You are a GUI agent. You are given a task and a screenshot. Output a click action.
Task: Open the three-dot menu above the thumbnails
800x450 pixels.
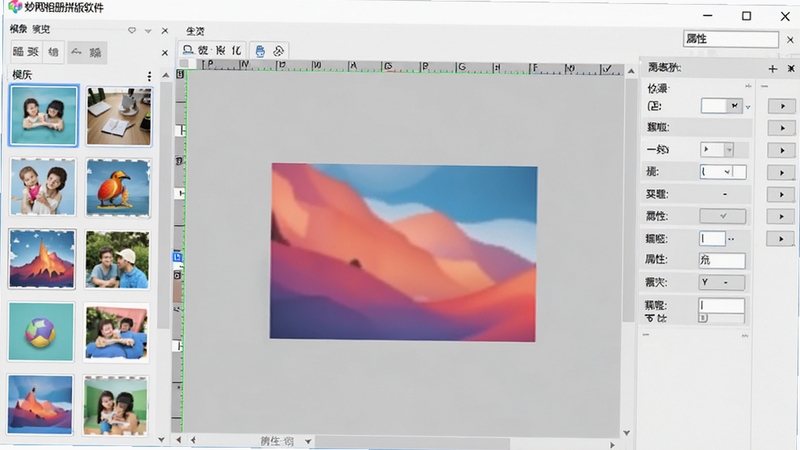pyautogui.click(x=149, y=76)
